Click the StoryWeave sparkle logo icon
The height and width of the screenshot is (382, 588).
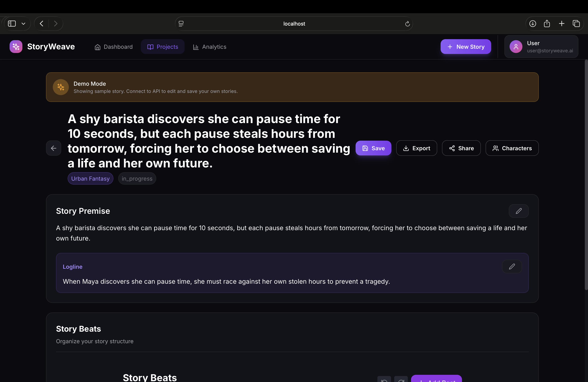tap(16, 47)
